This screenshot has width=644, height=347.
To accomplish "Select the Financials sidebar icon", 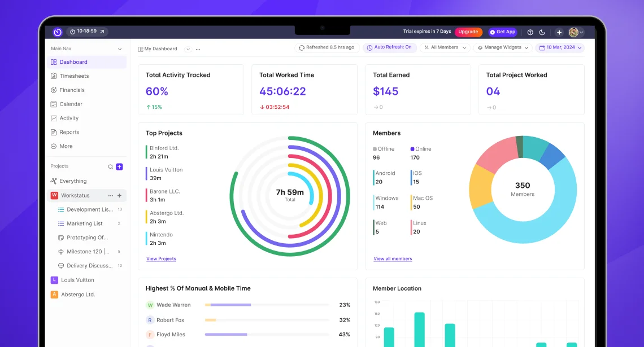I will [x=54, y=90].
